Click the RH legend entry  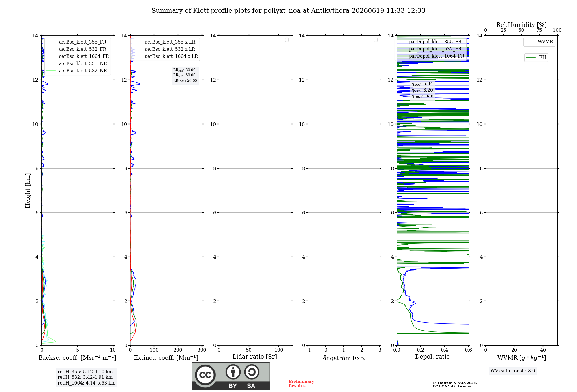(x=536, y=57)
